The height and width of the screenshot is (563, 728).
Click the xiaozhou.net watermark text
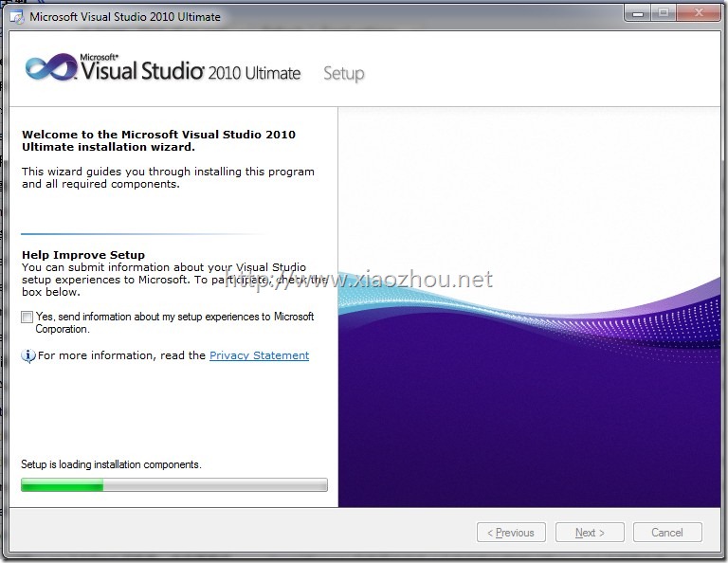[358, 280]
